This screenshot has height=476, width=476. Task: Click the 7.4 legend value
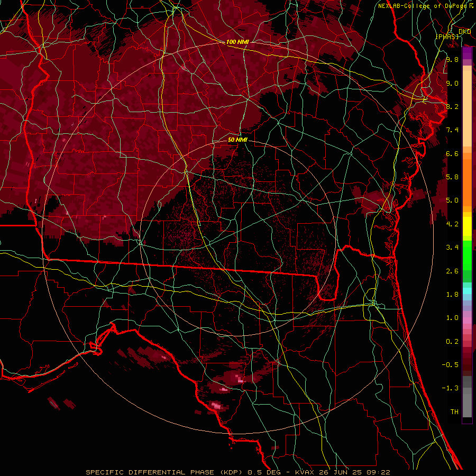(452, 130)
